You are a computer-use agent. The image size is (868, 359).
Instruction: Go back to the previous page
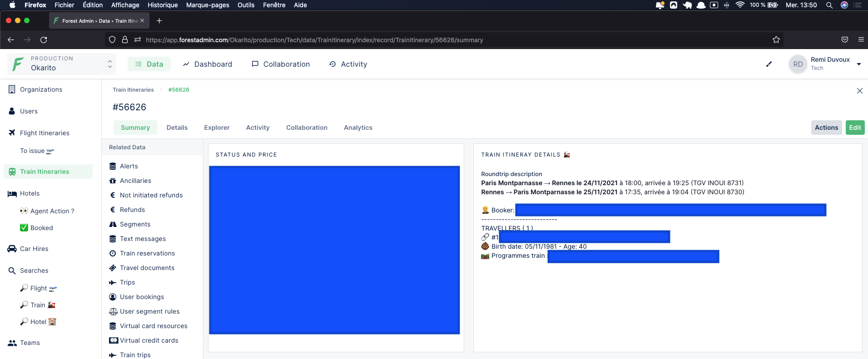[11, 40]
